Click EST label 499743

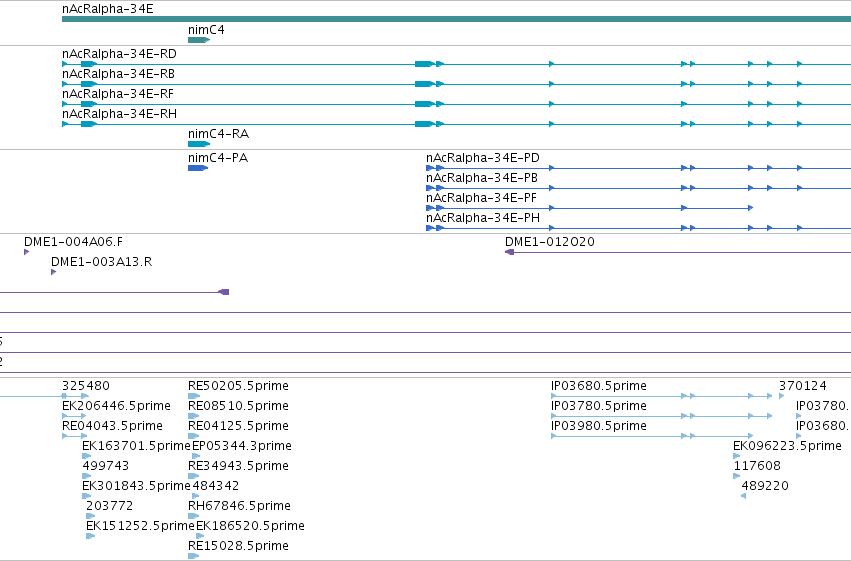click(106, 466)
